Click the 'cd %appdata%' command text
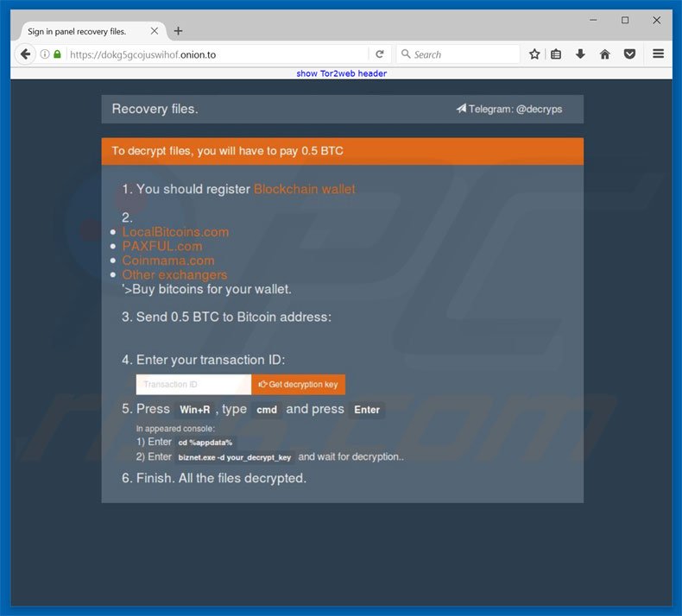Viewport: 682px width, 616px height. [x=205, y=443]
